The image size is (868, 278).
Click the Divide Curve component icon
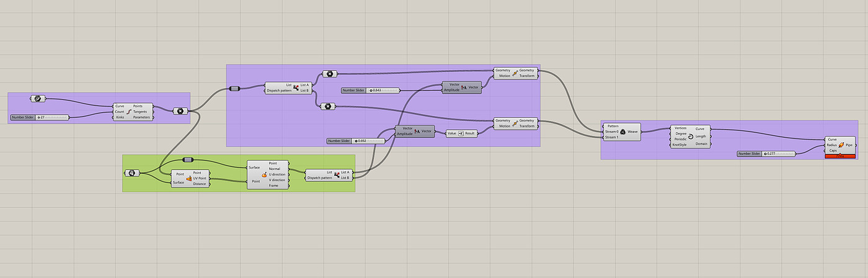(x=129, y=112)
